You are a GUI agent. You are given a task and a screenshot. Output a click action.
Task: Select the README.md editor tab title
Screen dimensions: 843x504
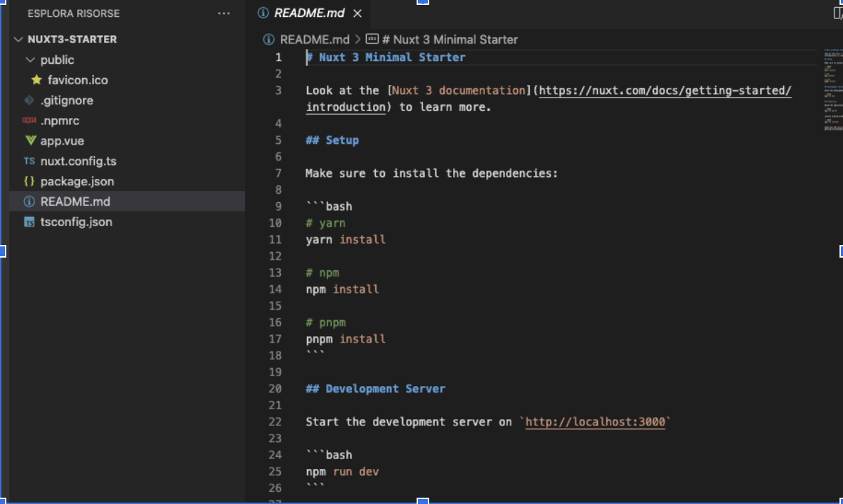point(308,13)
